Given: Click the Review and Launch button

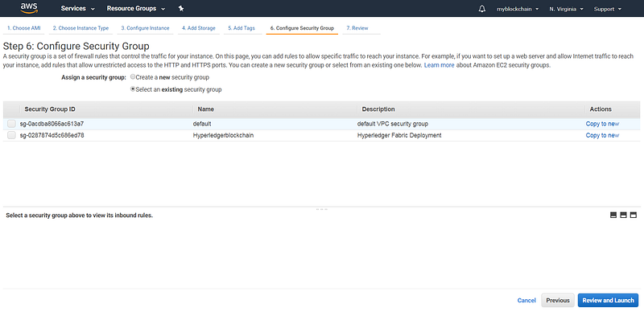Looking at the screenshot, I should 608,300.
